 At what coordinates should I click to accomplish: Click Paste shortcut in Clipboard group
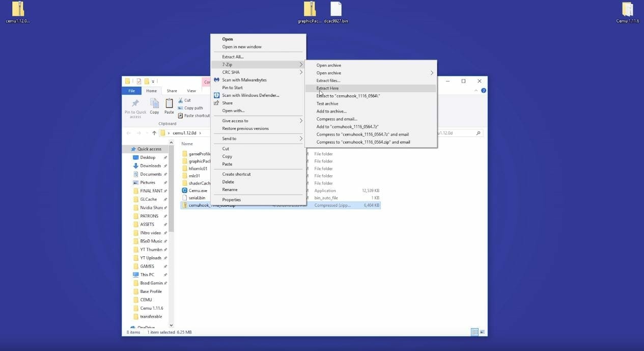(x=196, y=116)
